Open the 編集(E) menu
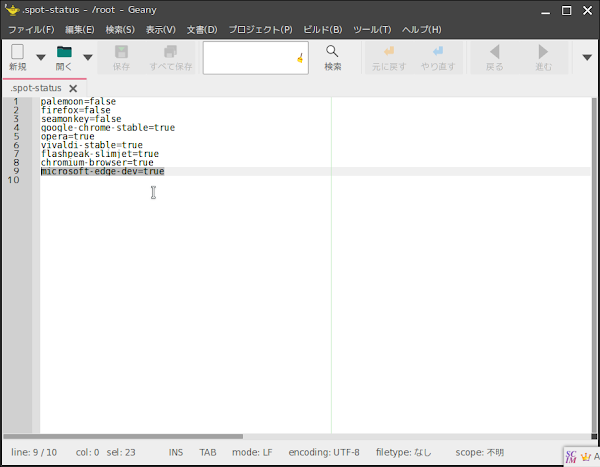This screenshot has width=600, height=467. 80,29
